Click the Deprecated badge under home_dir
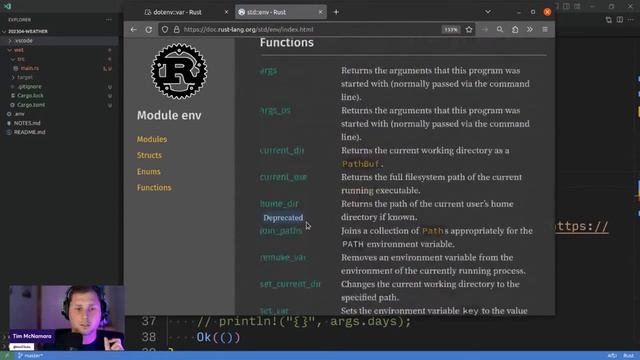The image size is (640, 360). point(283,218)
